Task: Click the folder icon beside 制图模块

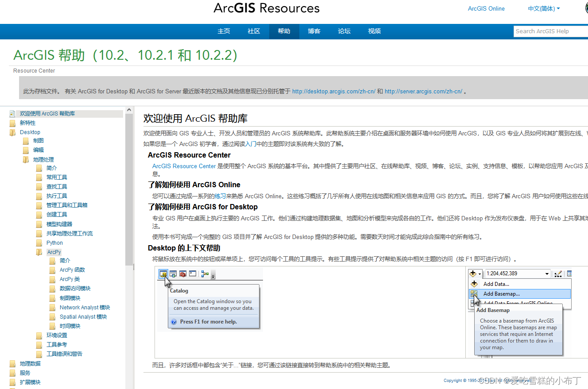Action: pos(52,298)
